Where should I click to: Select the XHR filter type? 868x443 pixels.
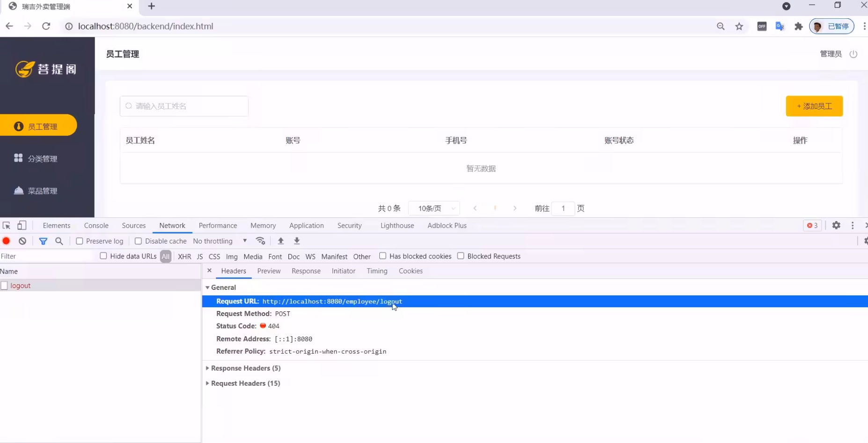click(x=184, y=256)
